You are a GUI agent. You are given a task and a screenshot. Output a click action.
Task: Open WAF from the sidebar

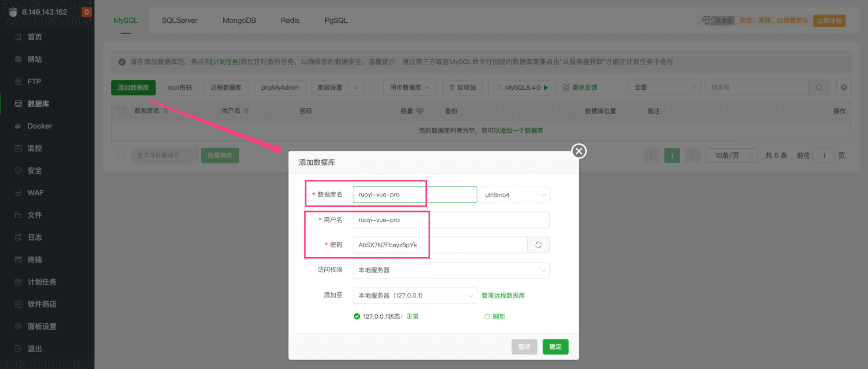point(35,193)
